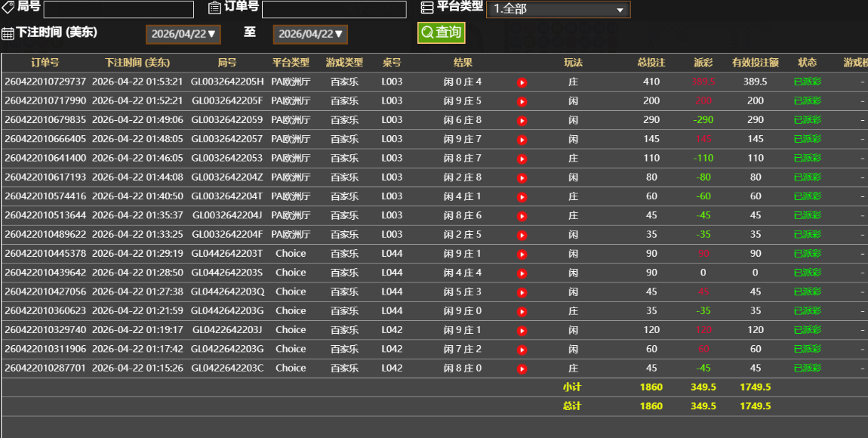Open the end date picker after 至
This screenshot has height=438, width=868.
(310, 34)
